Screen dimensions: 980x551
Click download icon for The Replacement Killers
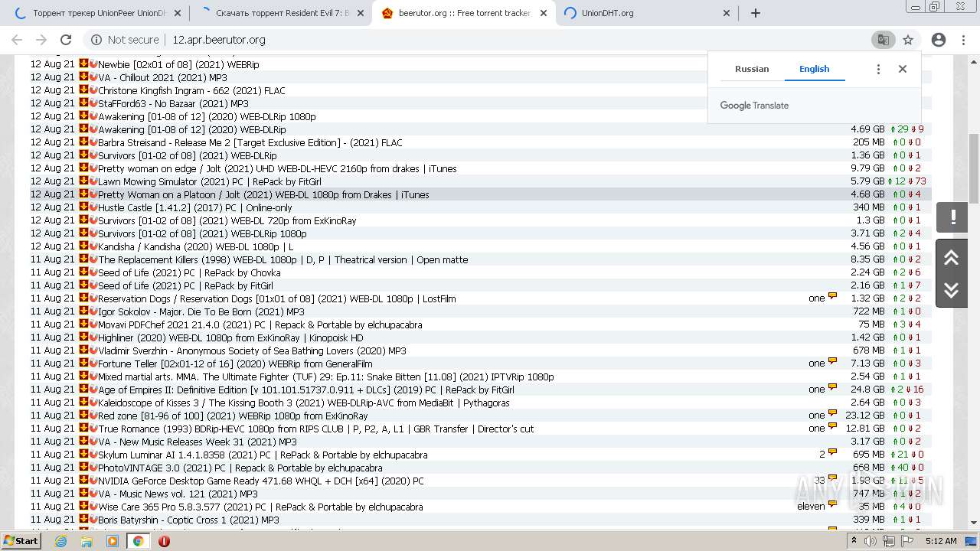coord(83,259)
